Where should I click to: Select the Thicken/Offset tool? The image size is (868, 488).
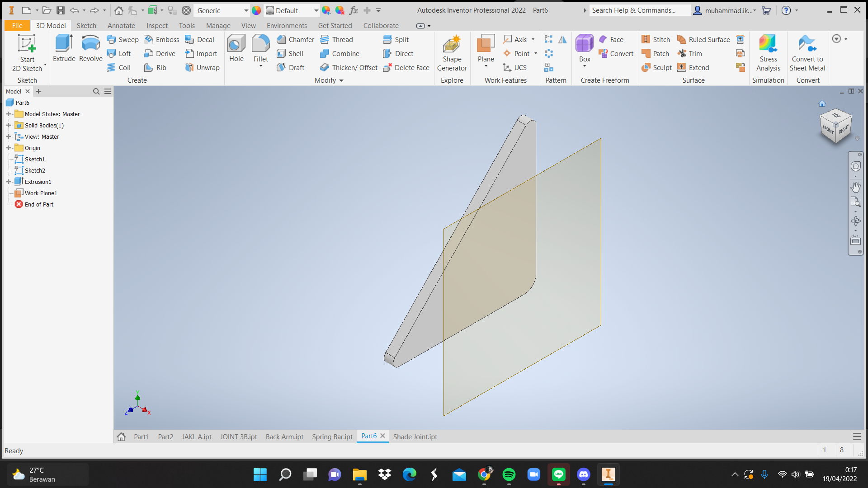click(349, 67)
